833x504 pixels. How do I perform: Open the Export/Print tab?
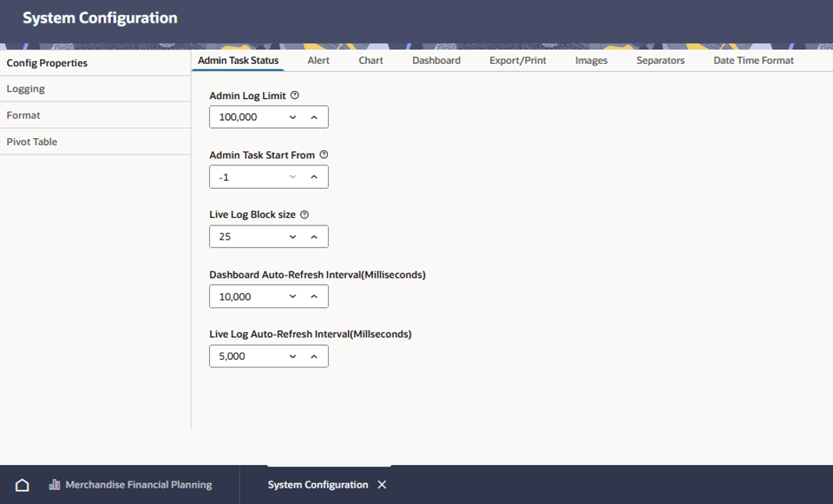(518, 61)
